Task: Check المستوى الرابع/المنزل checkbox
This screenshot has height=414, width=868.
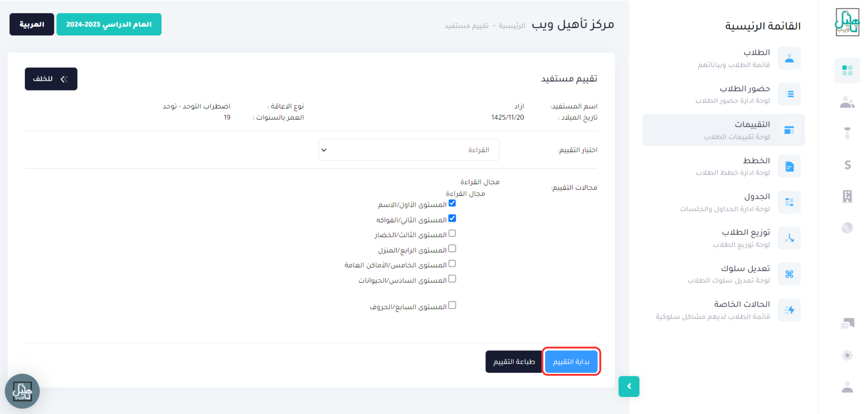Action: (x=452, y=249)
